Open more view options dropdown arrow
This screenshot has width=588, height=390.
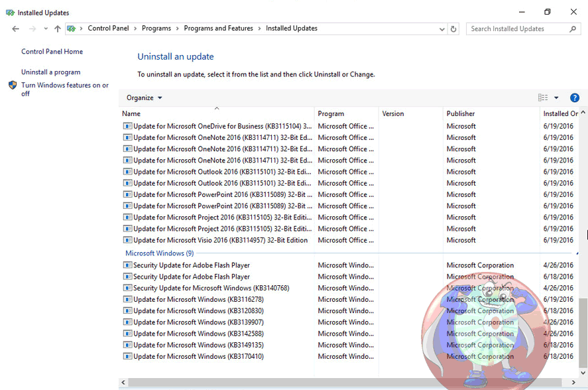pyautogui.click(x=556, y=97)
